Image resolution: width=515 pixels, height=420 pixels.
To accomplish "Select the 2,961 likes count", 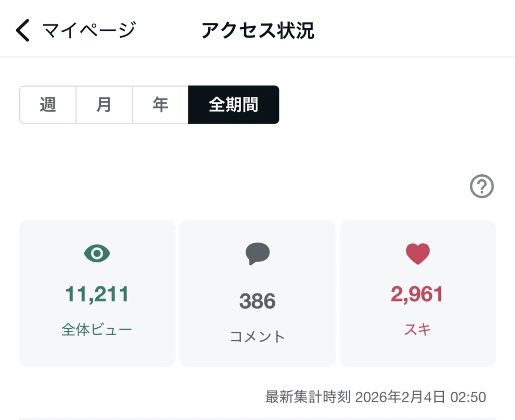I will 417,294.
